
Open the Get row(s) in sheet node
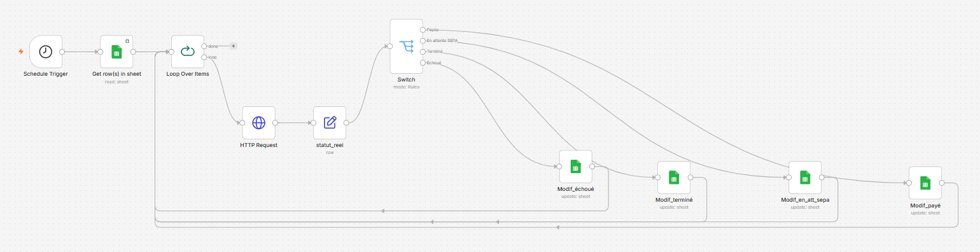point(116,52)
